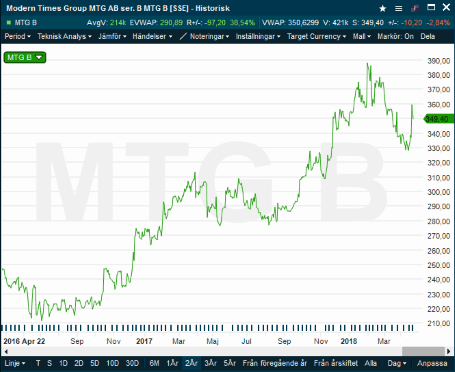455x372 pixels.
Task: Open the Händelser dropdown
Action: click(x=152, y=36)
